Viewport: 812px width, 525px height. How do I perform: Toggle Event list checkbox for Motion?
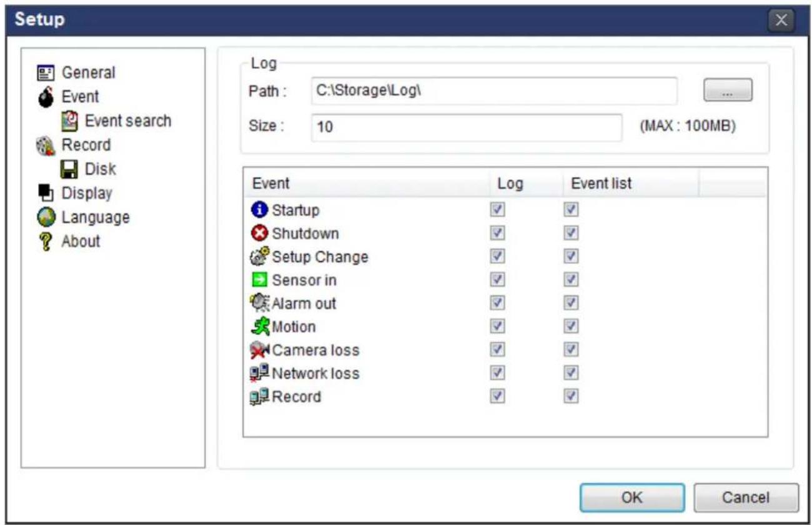pyautogui.click(x=572, y=326)
